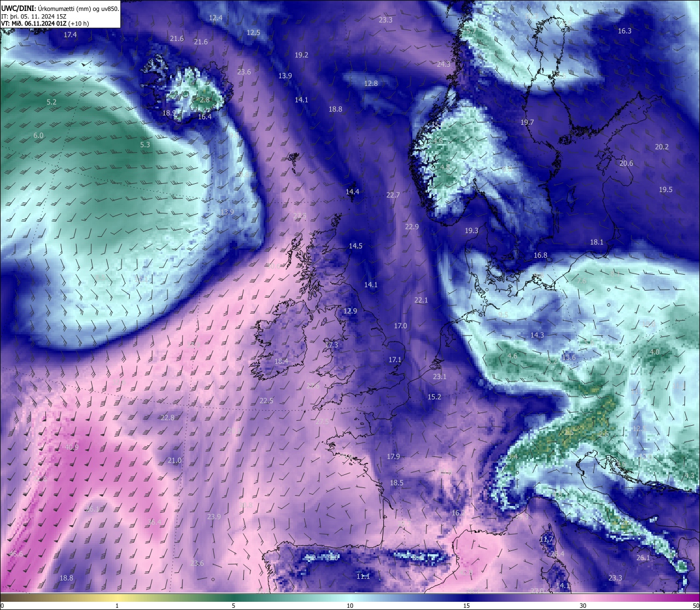Viewport: 700px width, 610px height.
Task: Click the 19.2 value on the map
Action: point(301,55)
